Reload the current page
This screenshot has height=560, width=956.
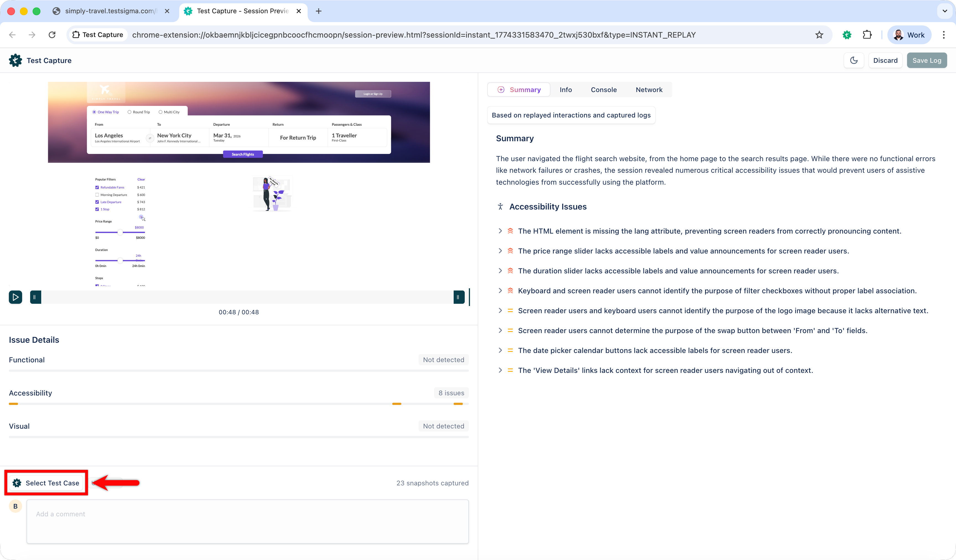pyautogui.click(x=52, y=35)
